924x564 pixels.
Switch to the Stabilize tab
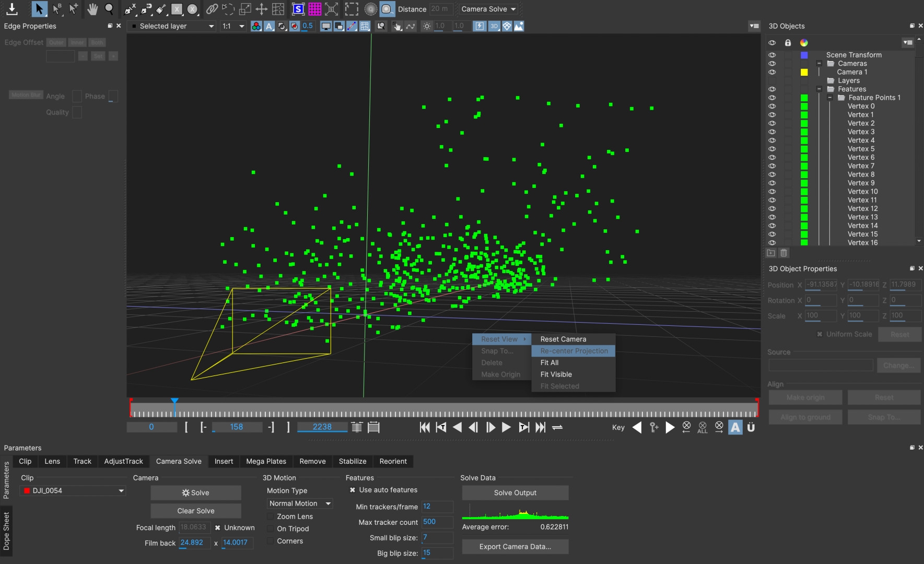(x=352, y=461)
